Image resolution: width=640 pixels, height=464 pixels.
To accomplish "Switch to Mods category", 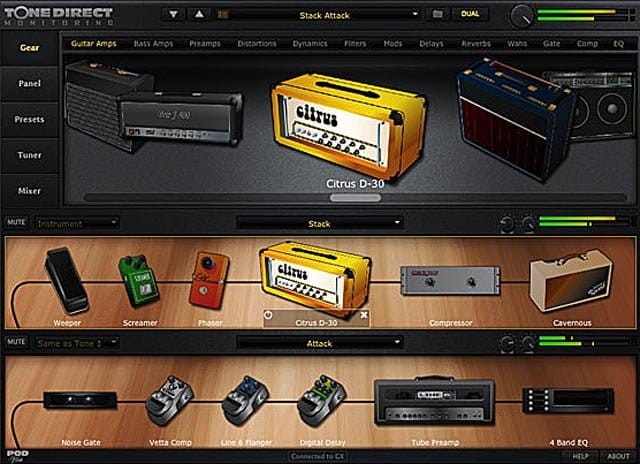I will click(393, 44).
